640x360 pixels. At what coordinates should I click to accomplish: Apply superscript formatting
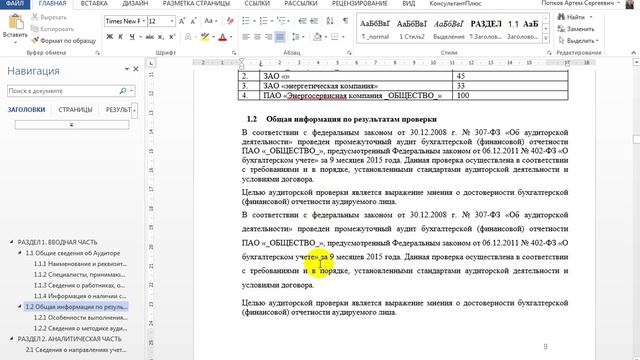[172, 37]
